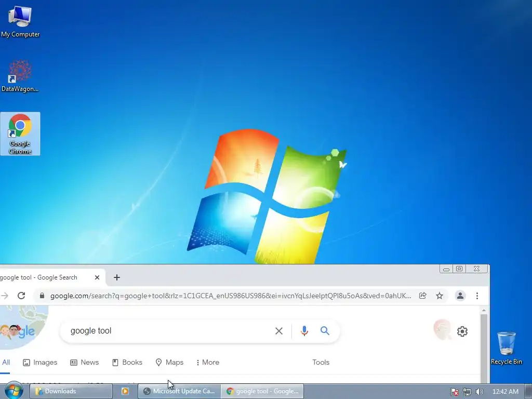Open the Chrome profile avatar button
The image size is (532, 399).
click(x=460, y=296)
